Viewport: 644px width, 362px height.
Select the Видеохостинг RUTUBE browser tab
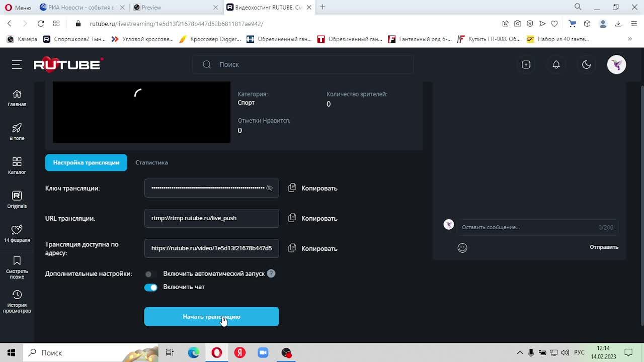click(269, 7)
